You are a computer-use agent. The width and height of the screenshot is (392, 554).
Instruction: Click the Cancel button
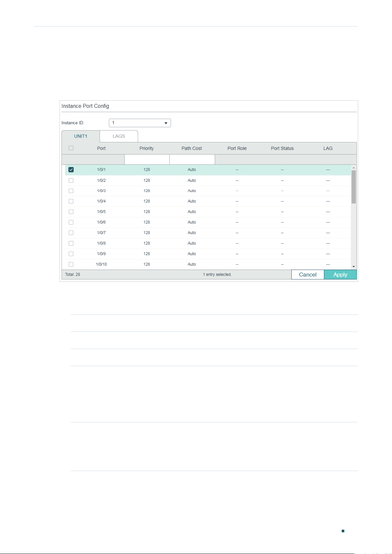(308, 275)
